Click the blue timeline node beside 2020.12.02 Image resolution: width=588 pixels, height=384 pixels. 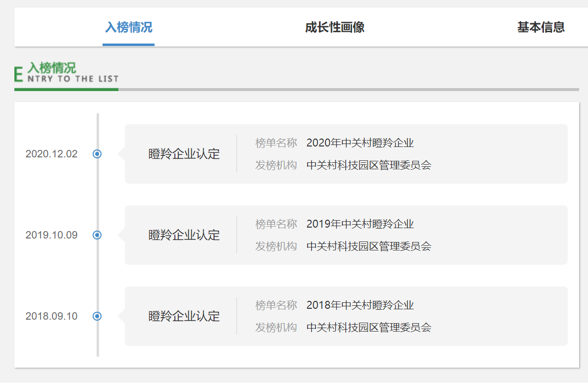97,154
